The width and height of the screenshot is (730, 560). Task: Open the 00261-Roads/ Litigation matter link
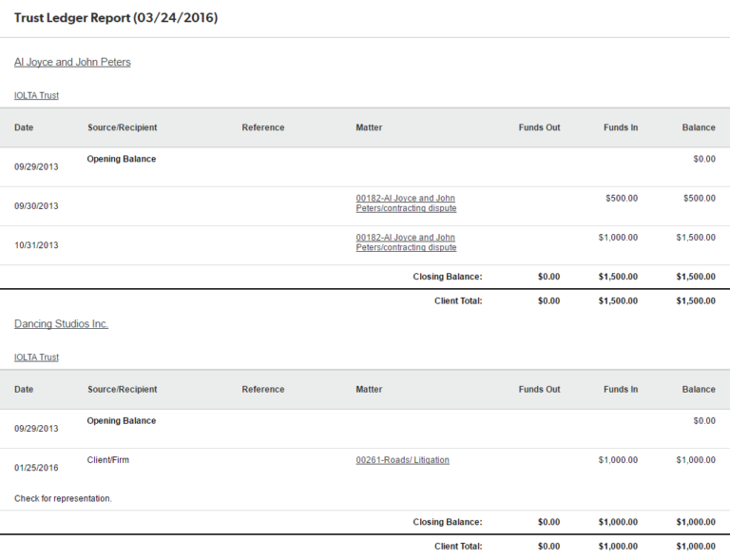[402, 460]
